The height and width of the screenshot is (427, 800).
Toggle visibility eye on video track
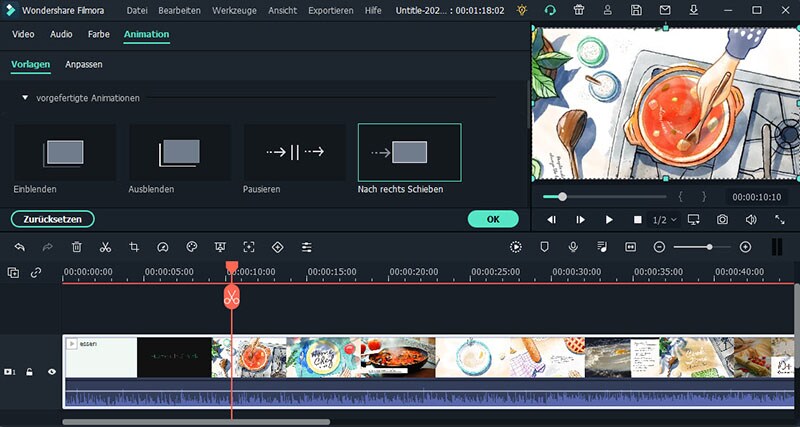coord(52,371)
